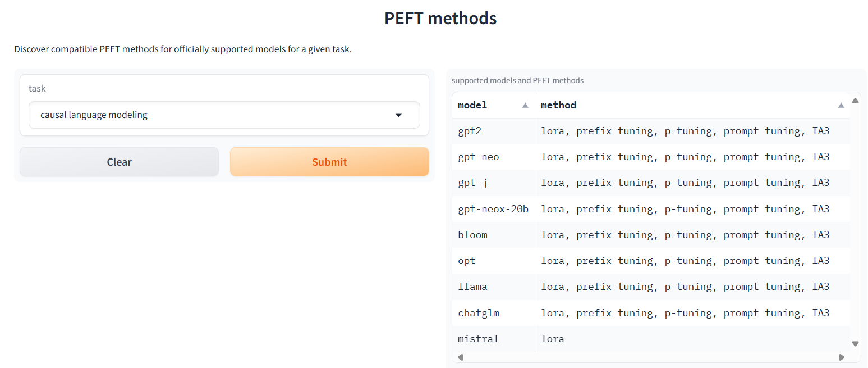
Task: Open the causal language modeling task selector
Action: [x=224, y=115]
